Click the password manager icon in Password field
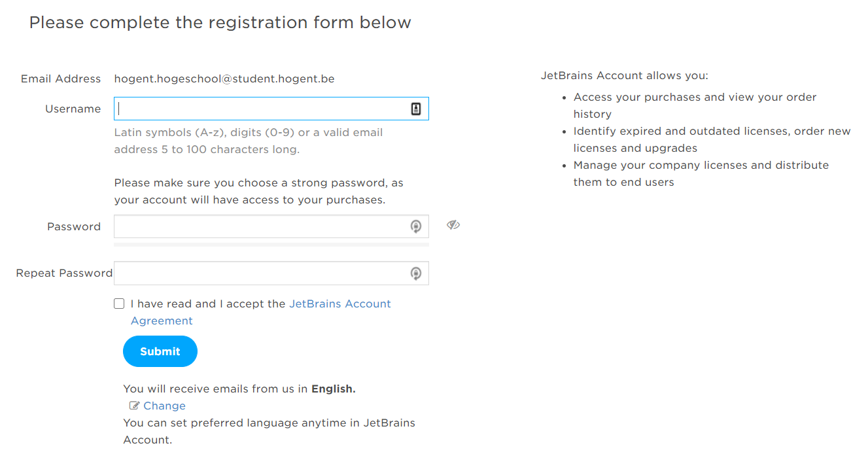 tap(416, 226)
